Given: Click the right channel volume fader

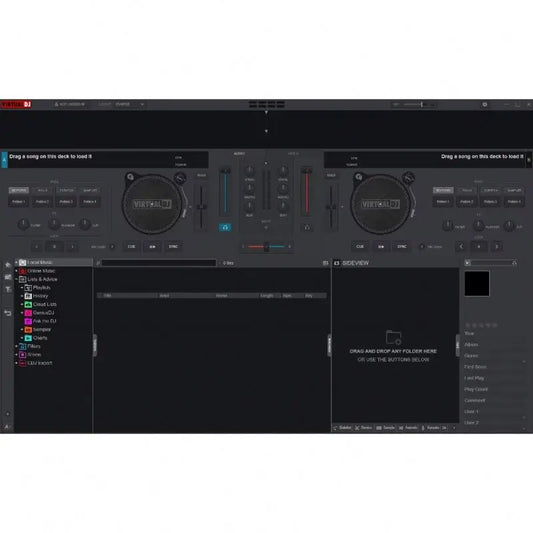Looking at the screenshot, I should coord(306,171).
